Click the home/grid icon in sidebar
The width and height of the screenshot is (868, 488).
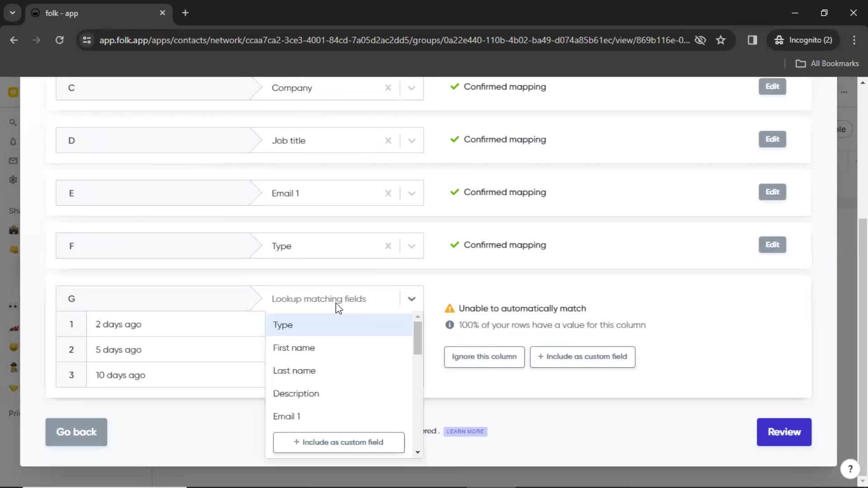pyautogui.click(x=13, y=92)
